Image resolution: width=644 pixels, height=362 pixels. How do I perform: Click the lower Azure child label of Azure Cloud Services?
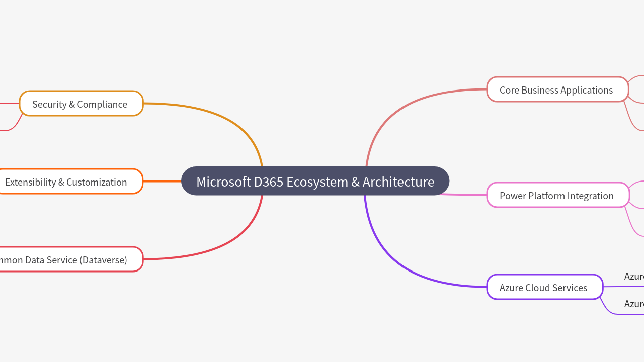[x=633, y=304]
